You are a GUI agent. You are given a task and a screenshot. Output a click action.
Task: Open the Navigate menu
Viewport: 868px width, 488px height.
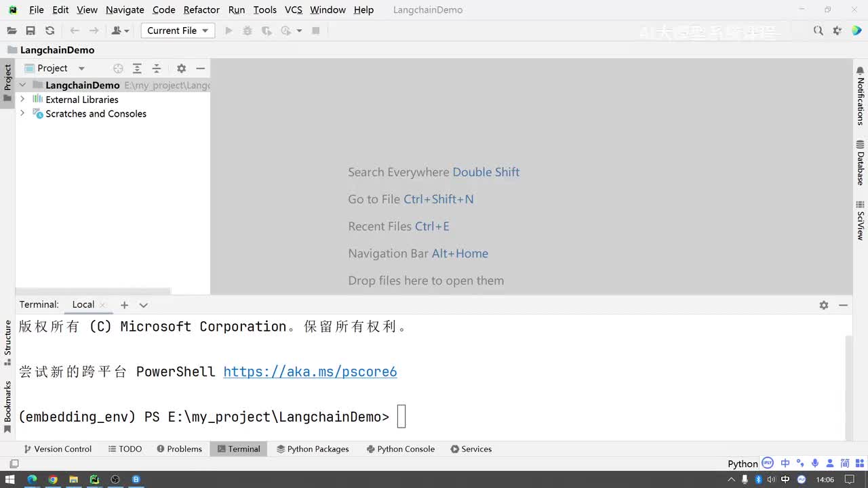point(125,9)
